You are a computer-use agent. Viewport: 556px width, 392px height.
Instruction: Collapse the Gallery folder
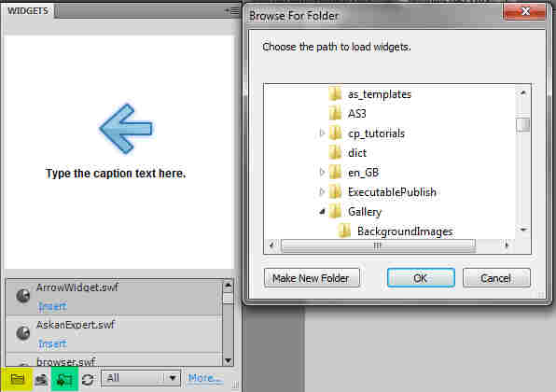(322, 212)
